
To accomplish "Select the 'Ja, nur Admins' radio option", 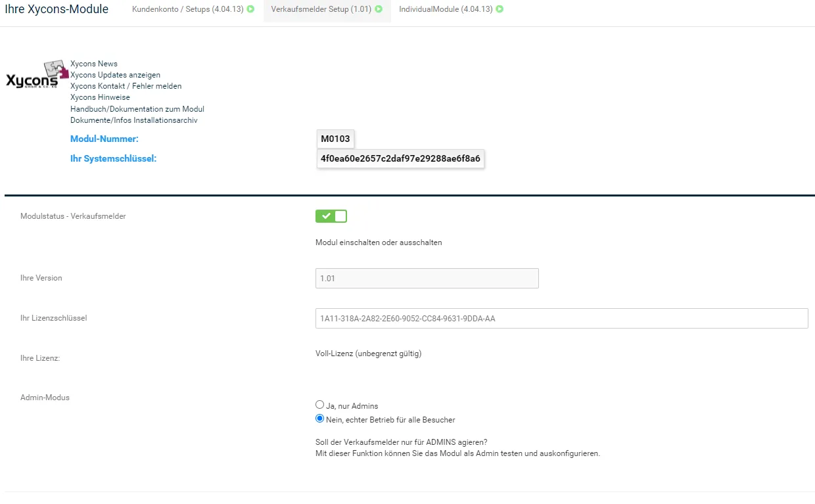I will [320, 405].
